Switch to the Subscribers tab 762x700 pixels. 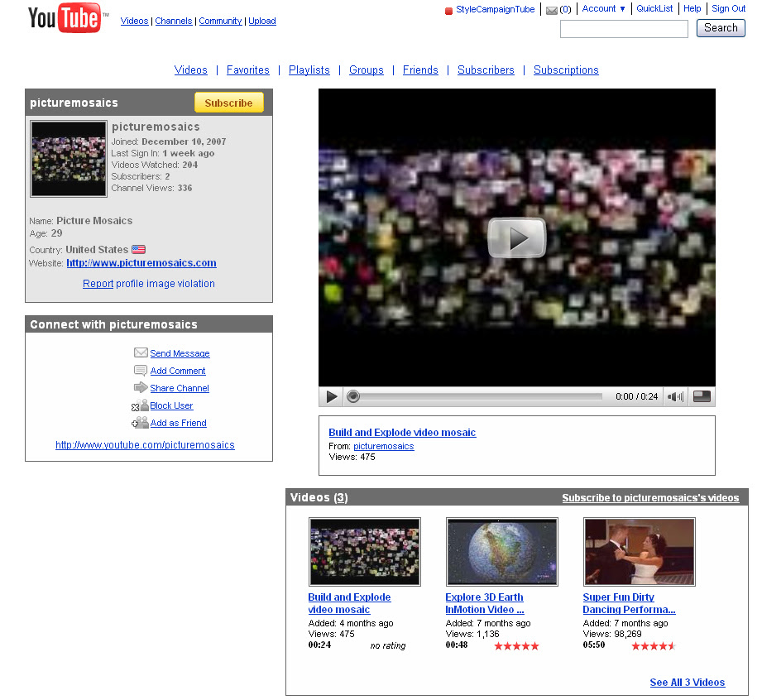tap(486, 70)
